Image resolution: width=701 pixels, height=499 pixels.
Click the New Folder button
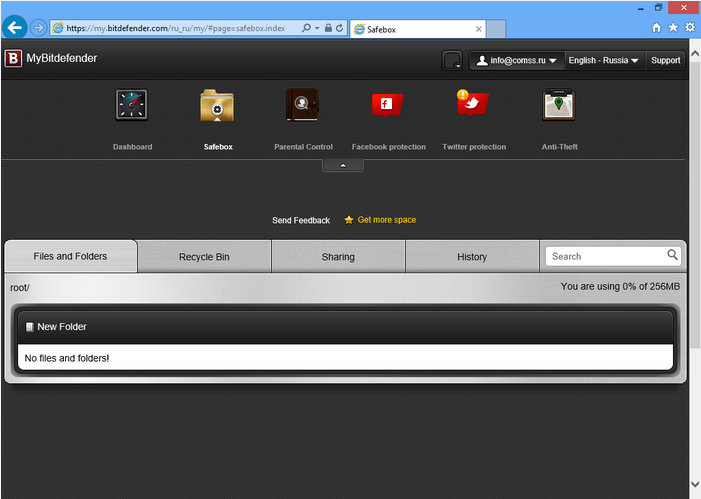tap(56, 327)
